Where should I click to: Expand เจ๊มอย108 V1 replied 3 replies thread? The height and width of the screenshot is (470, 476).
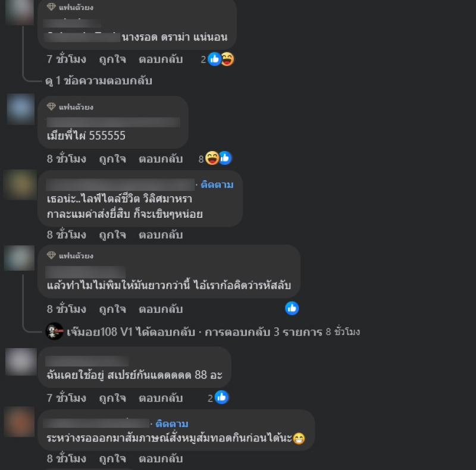tap(213, 332)
